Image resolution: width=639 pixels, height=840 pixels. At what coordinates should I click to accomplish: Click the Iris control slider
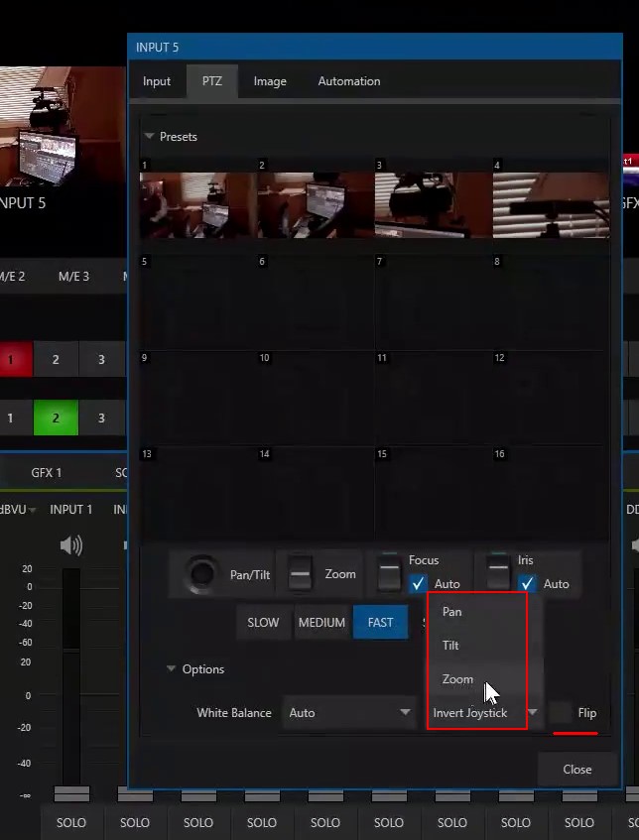point(498,572)
